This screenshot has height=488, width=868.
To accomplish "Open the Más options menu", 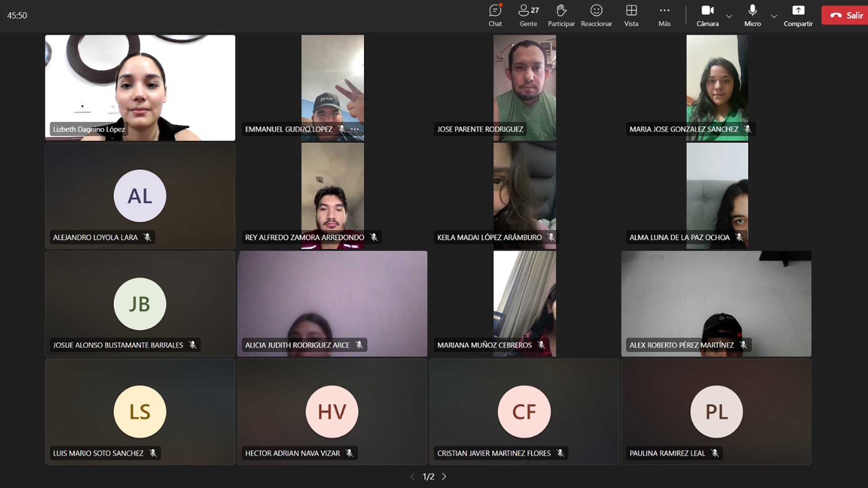I will click(664, 15).
